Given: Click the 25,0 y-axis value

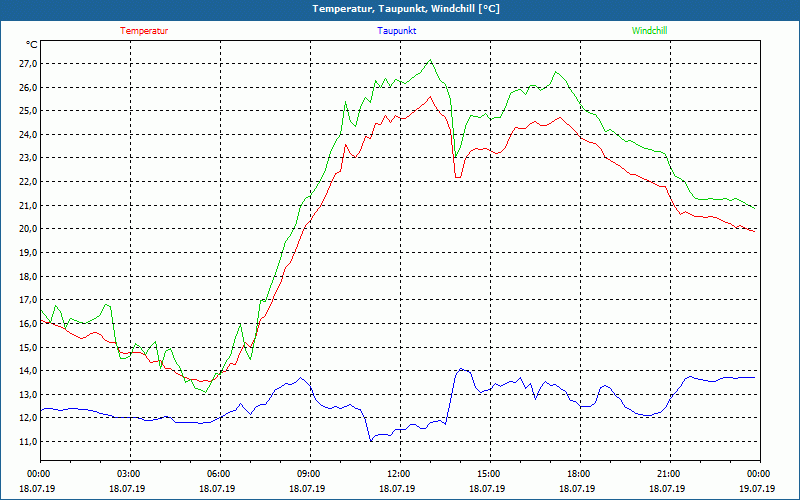Looking at the screenshot, I should tap(29, 111).
